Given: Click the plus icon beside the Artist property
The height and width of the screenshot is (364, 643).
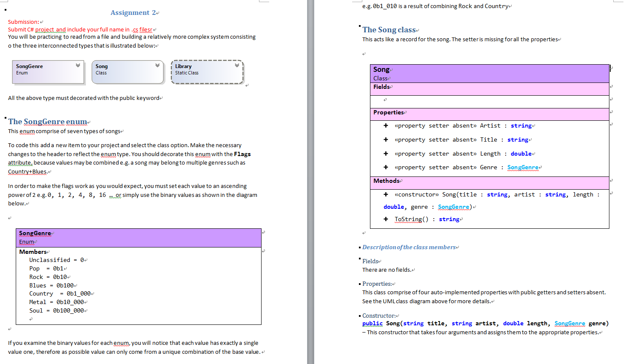Looking at the screenshot, I should (386, 125).
